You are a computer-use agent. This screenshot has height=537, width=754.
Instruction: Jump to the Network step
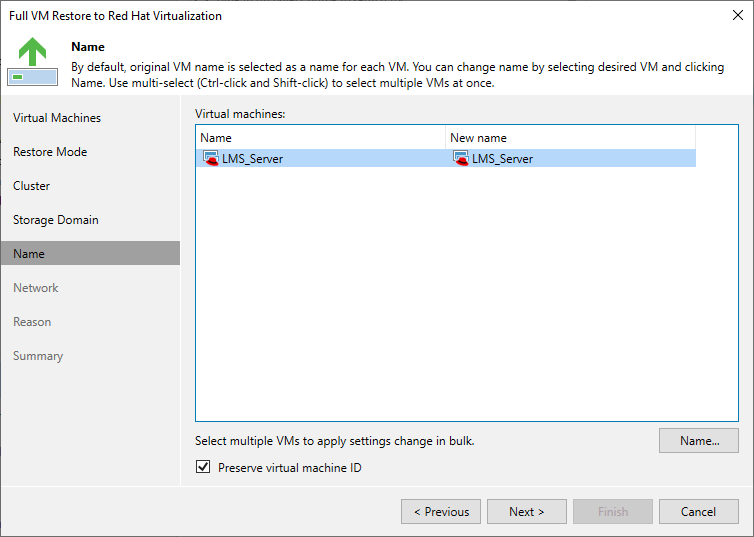(36, 288)
